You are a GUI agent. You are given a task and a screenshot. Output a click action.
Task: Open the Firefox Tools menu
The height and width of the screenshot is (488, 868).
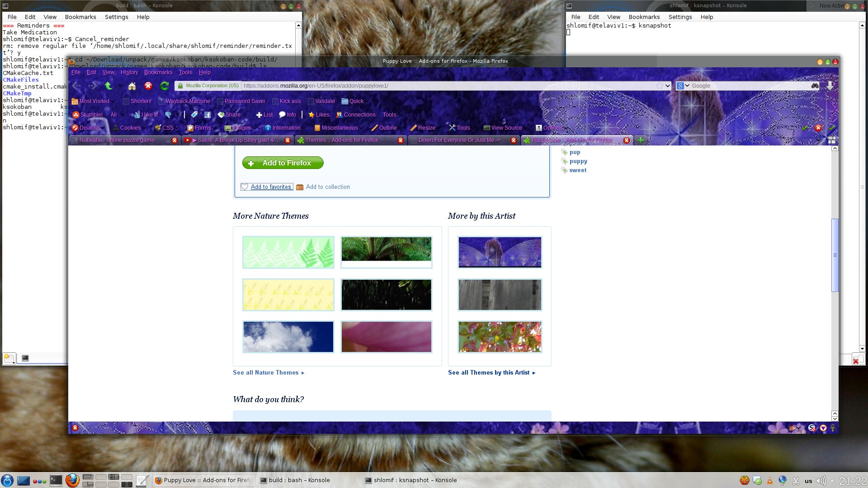185,72
